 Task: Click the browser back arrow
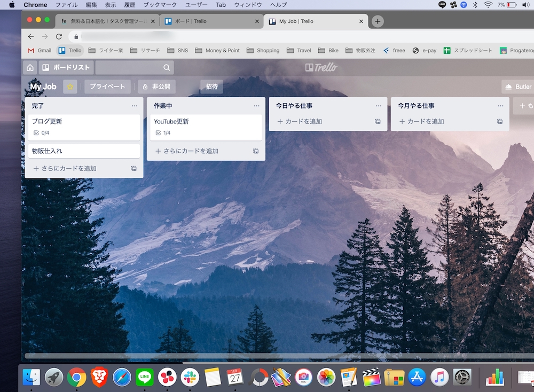(31, 36)
